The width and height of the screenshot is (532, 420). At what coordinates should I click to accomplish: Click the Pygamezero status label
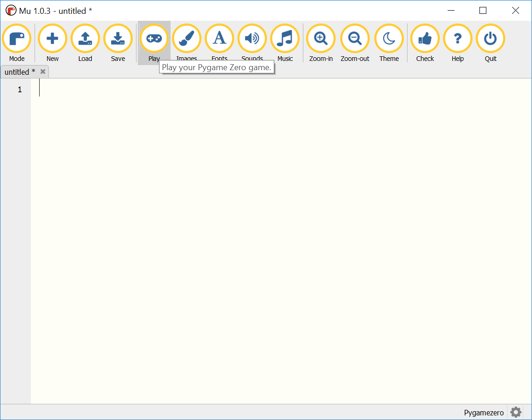coord(484,413)
